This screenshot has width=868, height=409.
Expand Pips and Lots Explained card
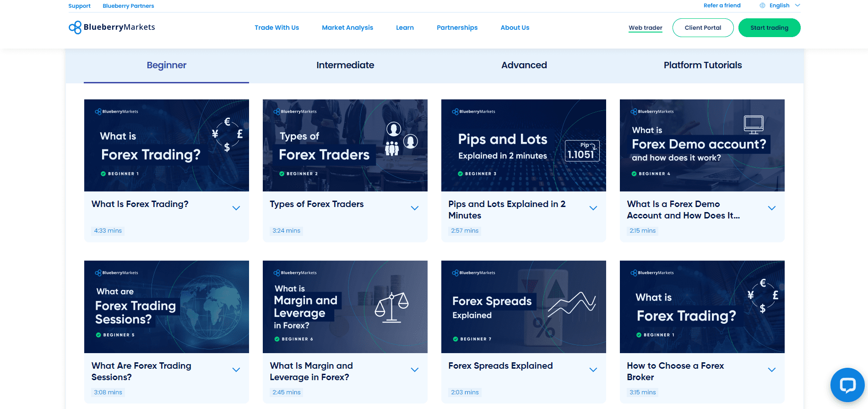tap(593, 208)
